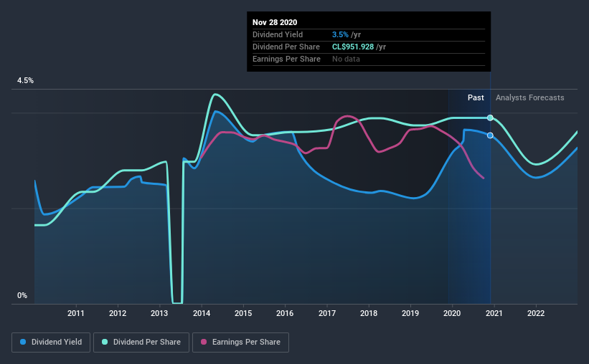Click the 3.5% dividend yield tooltip value
This screenshot has width=589, height=364.
click(340, 34)
